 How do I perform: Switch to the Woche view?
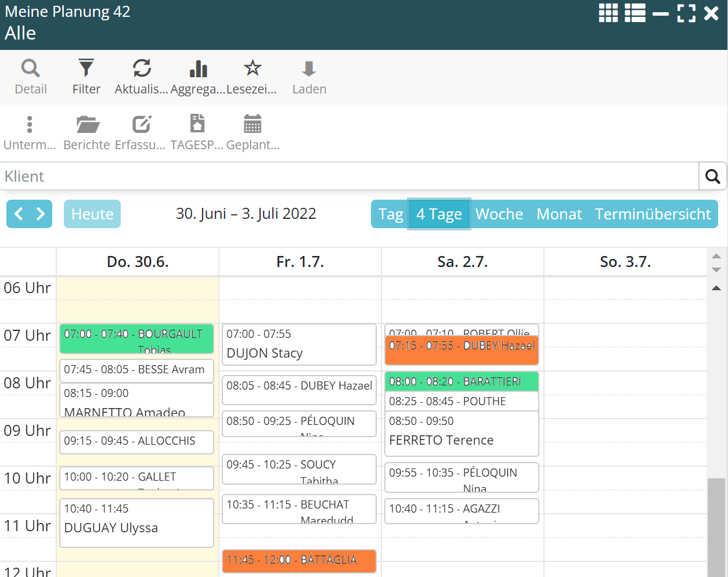pyautogui.click(x=499, y=214)
